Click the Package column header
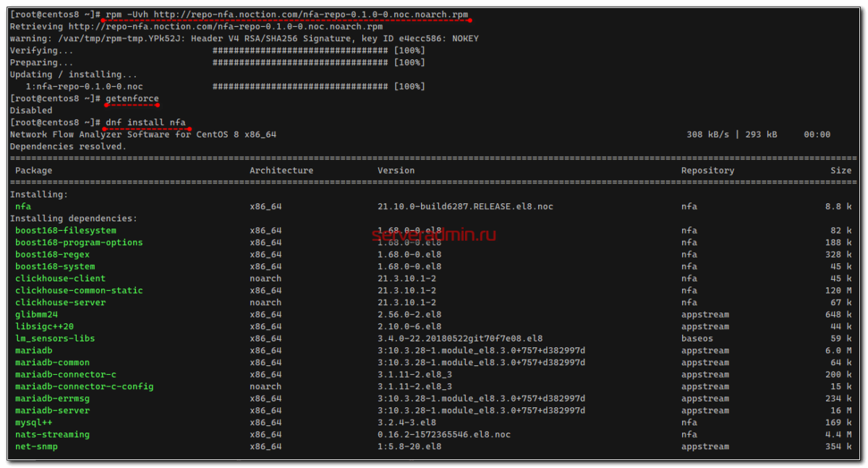Screen dimensions: 868x468 click(x=33, y=171)
